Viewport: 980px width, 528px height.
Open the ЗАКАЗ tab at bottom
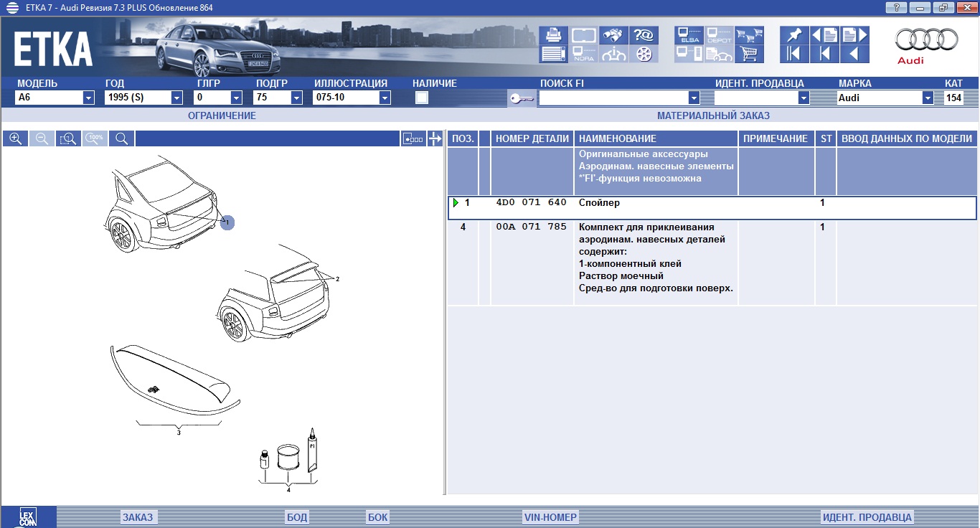tap(137, 517)
